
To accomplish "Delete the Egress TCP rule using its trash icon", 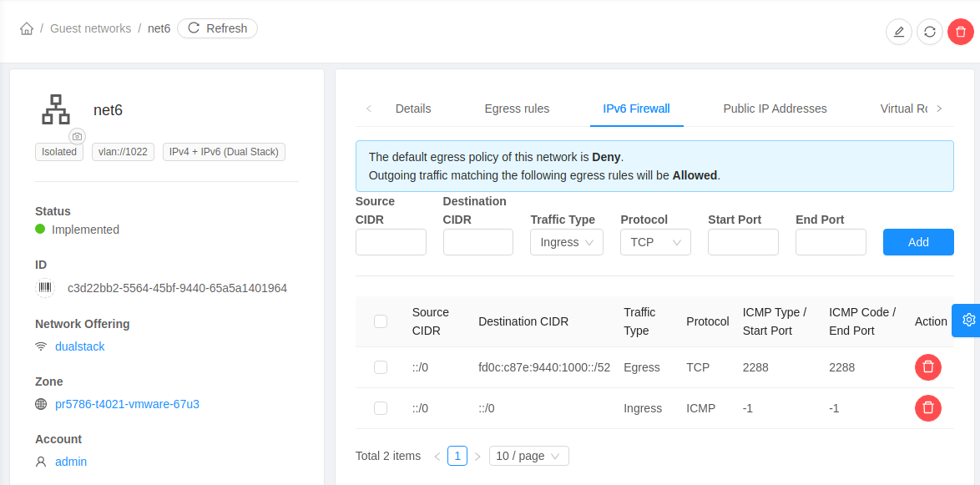I will click(x=927, y=366).
